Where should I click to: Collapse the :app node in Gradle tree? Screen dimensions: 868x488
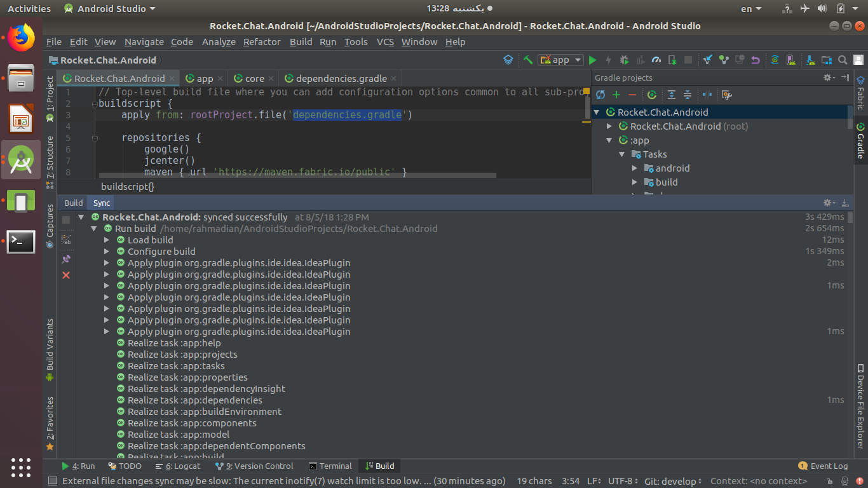[x=609, y=140]
